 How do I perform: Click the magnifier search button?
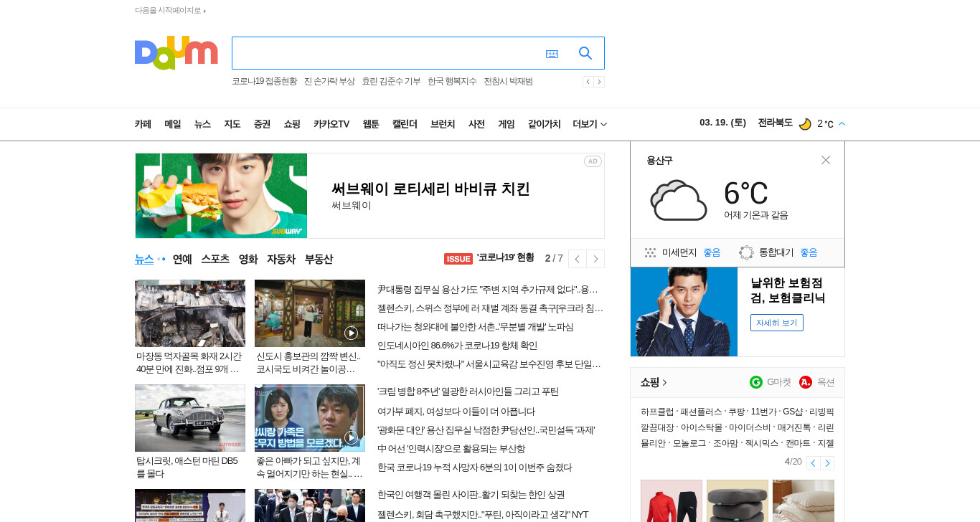[x=585, y=53]
